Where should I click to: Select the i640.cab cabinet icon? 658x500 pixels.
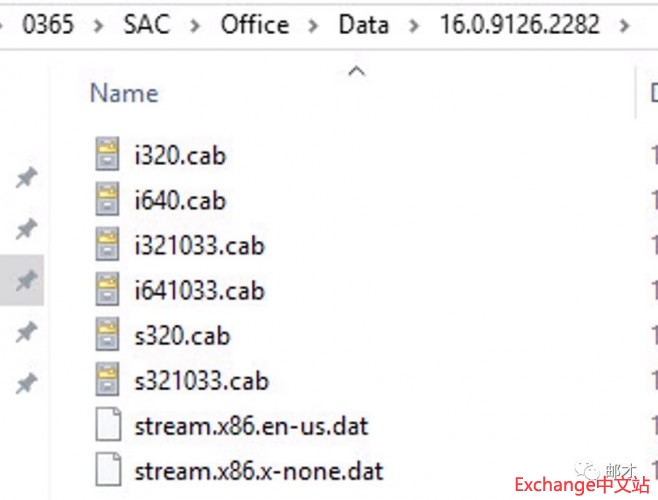pyautogui.click(x=107, y=200)
